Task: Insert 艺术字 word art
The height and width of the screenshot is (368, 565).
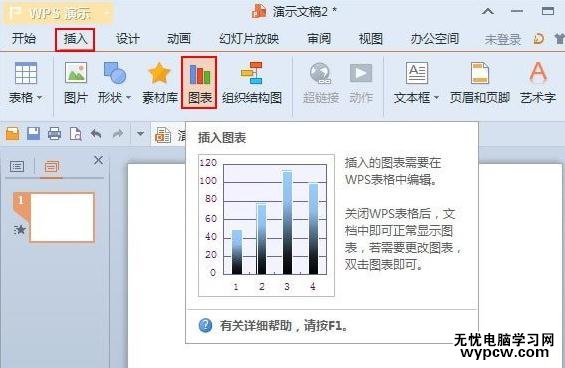Action: (538, 83)
